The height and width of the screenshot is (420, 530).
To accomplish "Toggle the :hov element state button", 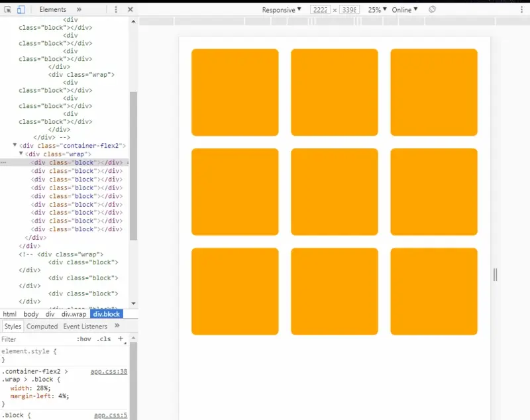I will click(84, 339).
